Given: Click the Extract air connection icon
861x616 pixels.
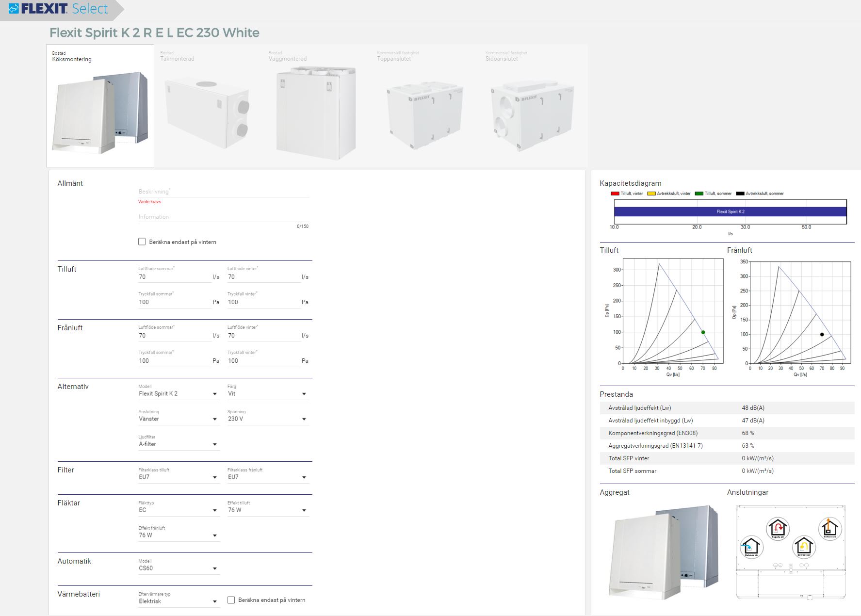Looking at the screenshot, I should tap(804, 547).
